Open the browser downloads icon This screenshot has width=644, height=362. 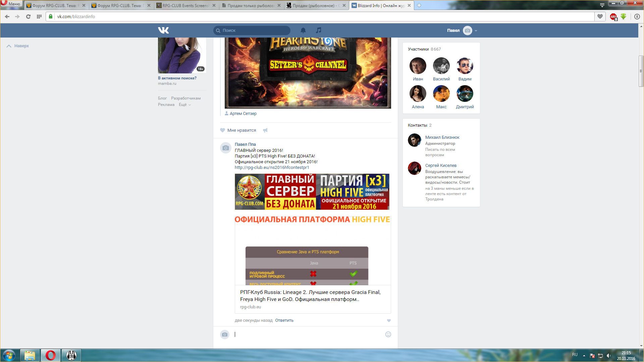click(637, 16)
